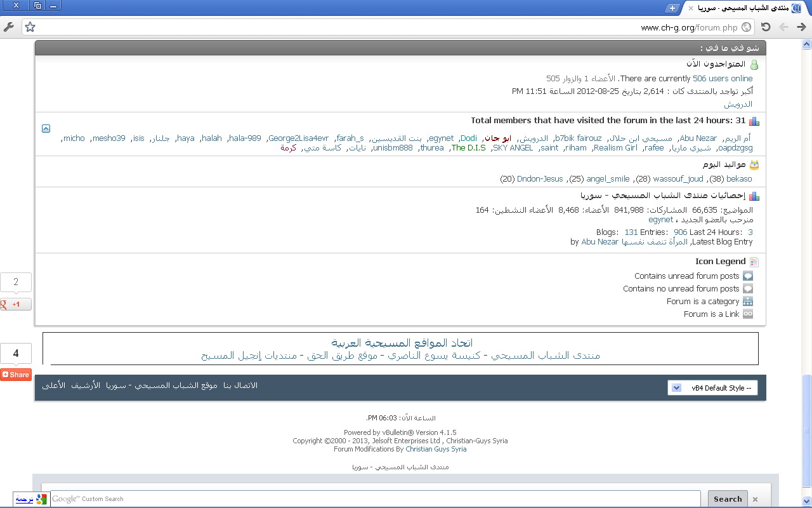Open Abu Nezar's member profile link
This screenshot has height=508, width=812.
point(698,138)
